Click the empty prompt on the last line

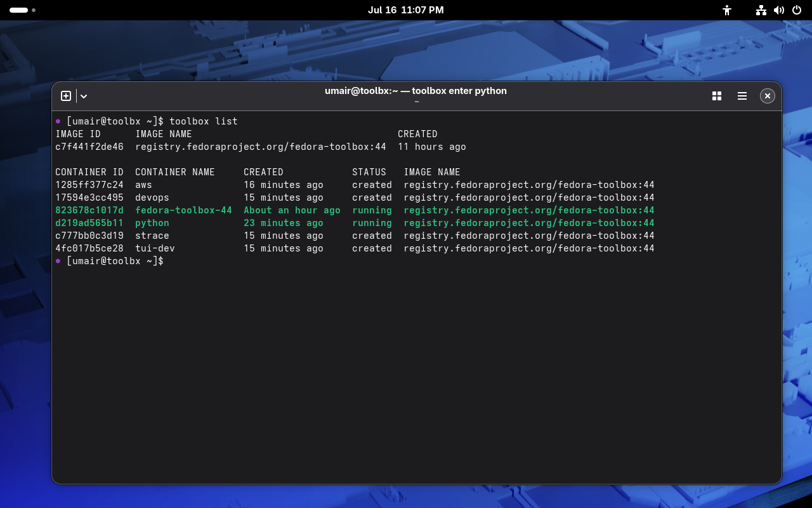pos(115,261)
